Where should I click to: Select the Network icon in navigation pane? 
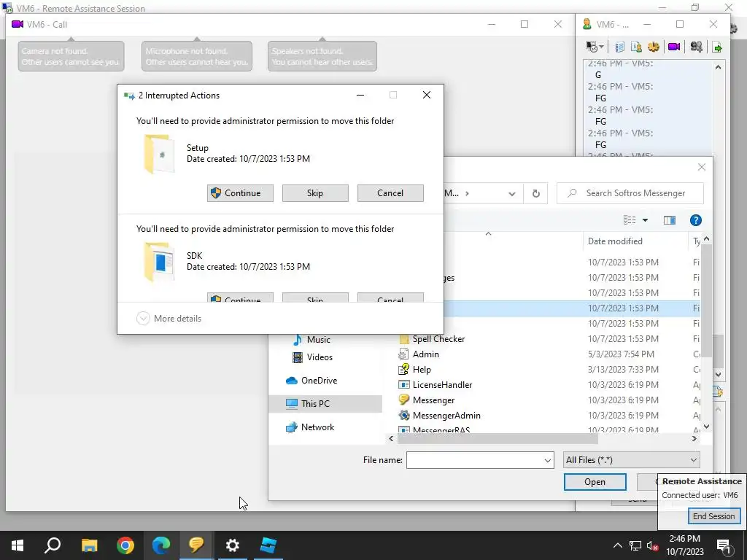pyautogui.click(x=292, y=427)
